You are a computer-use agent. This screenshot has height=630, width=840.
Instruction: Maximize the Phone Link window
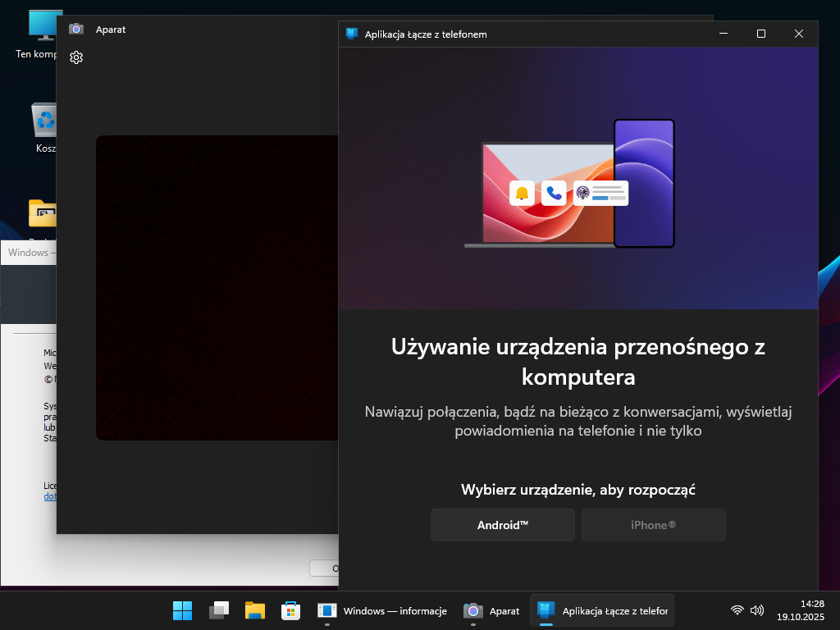760,34
